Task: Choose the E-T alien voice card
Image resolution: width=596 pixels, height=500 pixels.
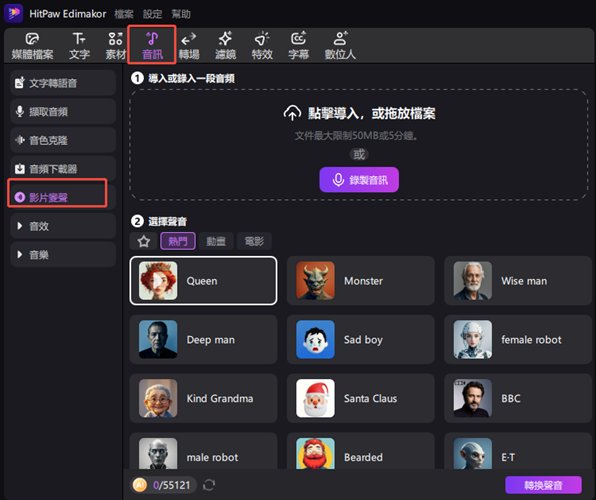Action: pyautogui.click(x=518, y=452)
